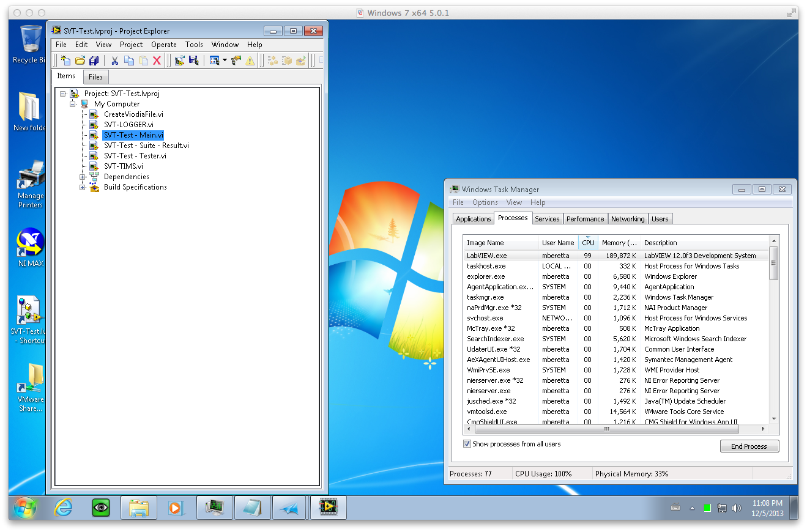Collapse the My Computer tree node
807x532 pixels.
(x=73, y=104)
